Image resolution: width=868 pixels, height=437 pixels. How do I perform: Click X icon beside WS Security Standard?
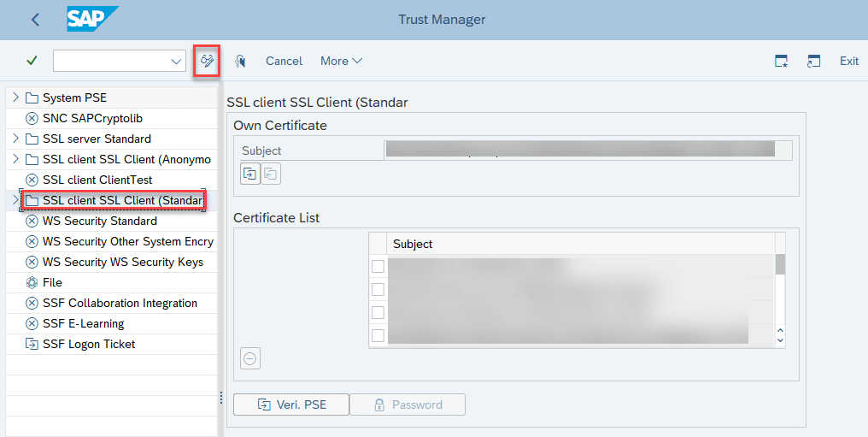32,221
